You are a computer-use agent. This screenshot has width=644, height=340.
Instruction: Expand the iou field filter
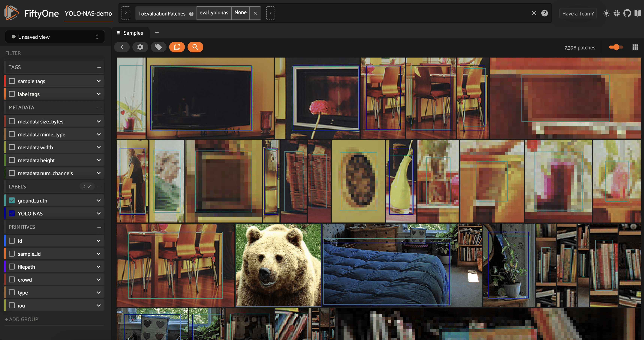98,305
